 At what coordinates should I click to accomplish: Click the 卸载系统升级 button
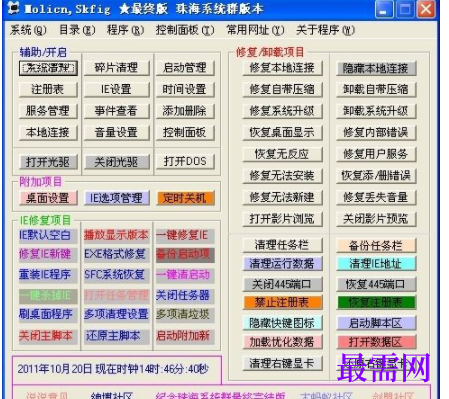376,111
